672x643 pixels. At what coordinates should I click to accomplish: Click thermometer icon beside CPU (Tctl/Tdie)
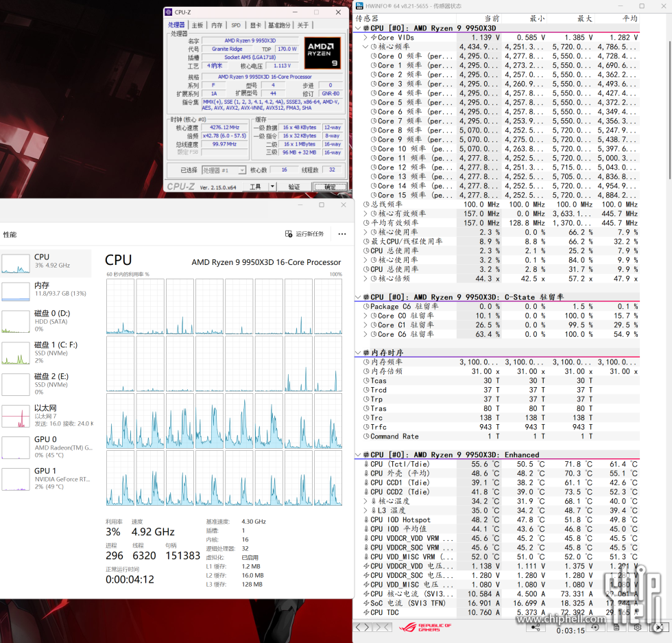pyautogui.click(x=366, y=464)
